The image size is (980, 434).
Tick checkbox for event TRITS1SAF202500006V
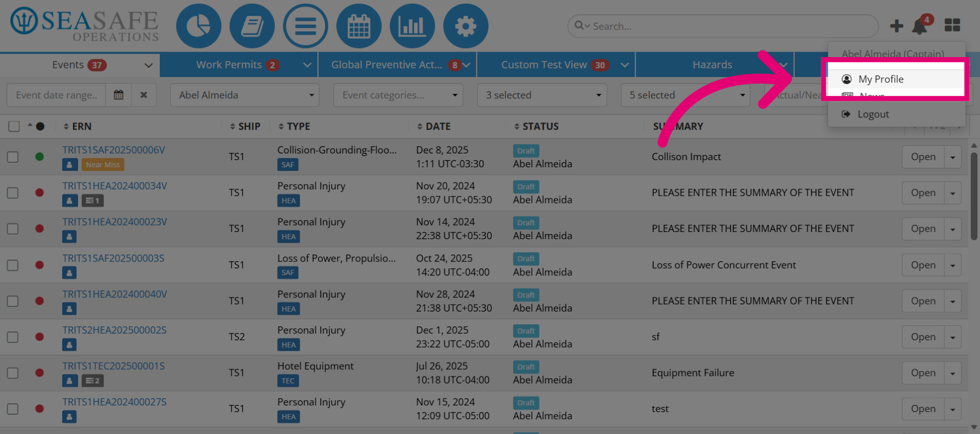coord(13,157)
